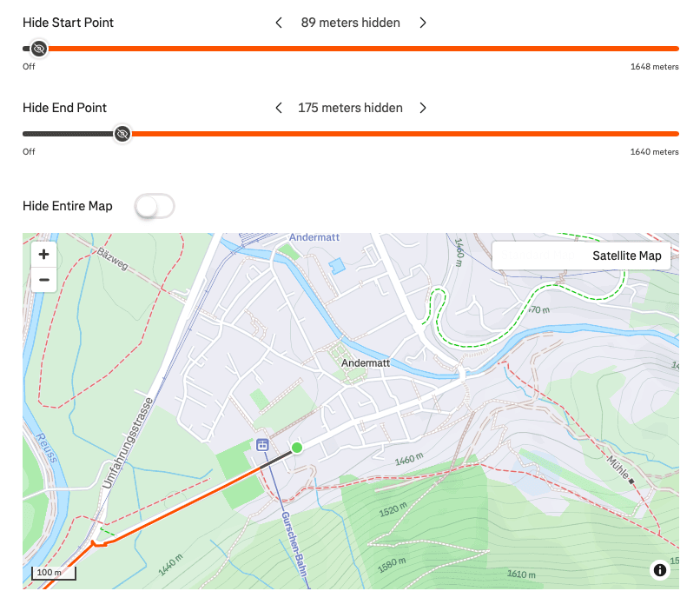Click the Mühle trail label
This screenshot has height=611, width=700.
[618, 467]
